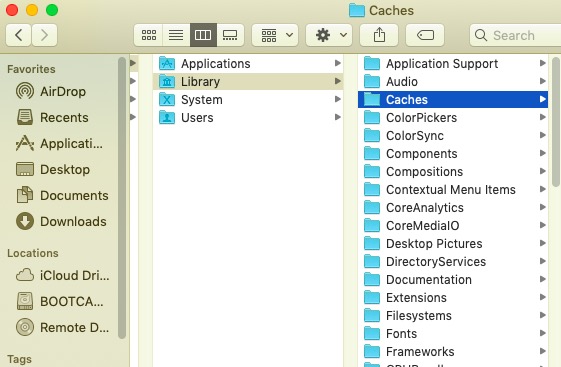Select the Documentation folder
This screenshot has height=367, width=561.
tap(453, 279)
